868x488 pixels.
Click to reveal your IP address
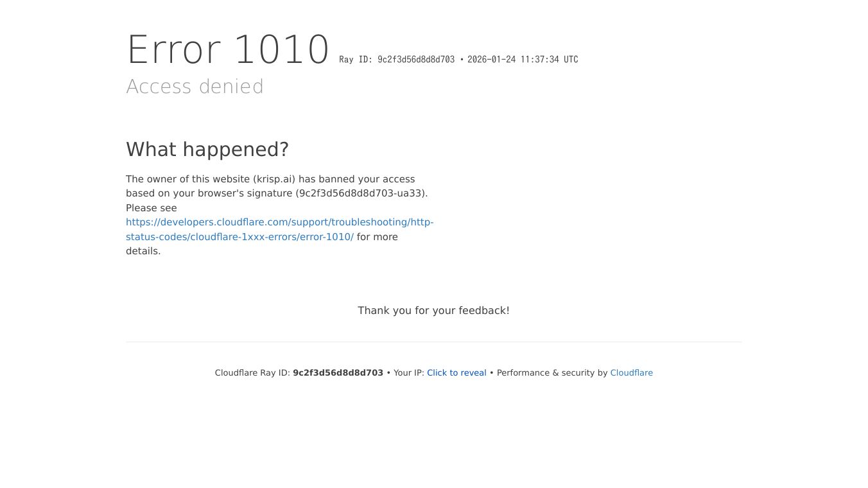(456, 373)
